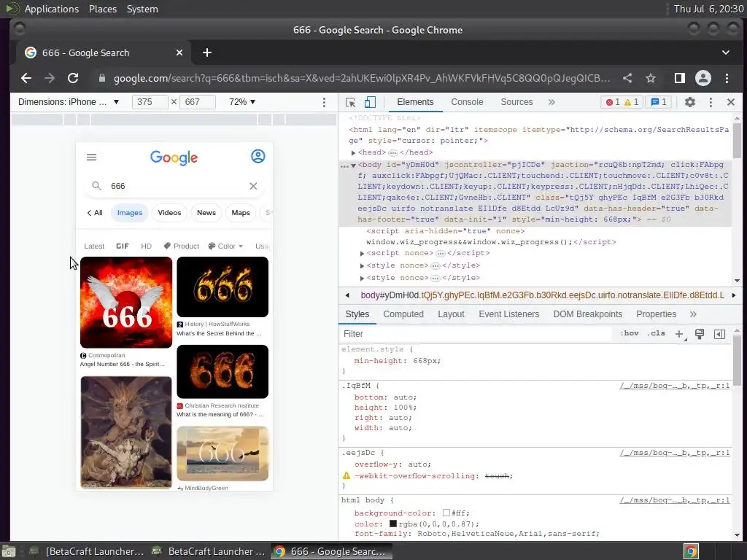Open the share page icon in address bar
747x560 pixels.
(627, 78)
